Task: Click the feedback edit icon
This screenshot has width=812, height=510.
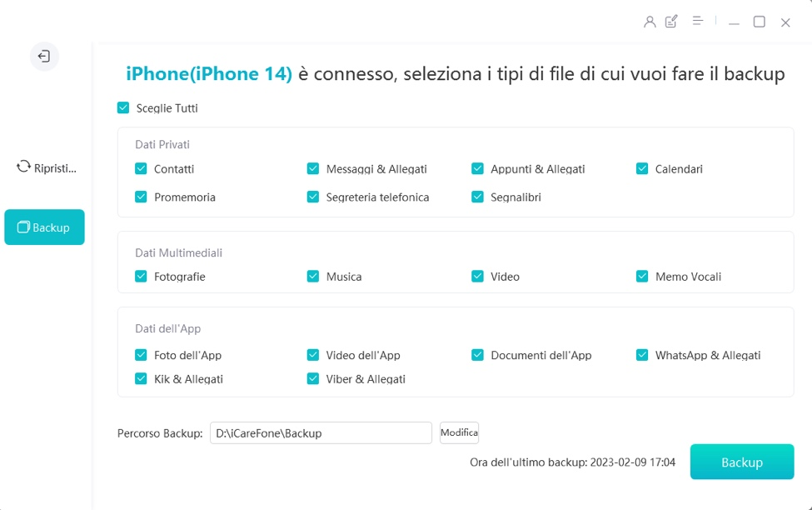Action: 672,22
